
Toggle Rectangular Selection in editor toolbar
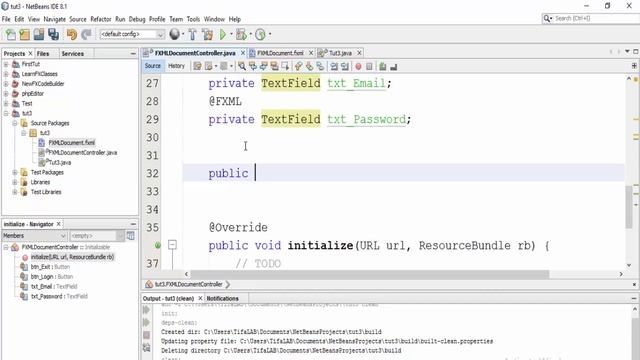285,66
